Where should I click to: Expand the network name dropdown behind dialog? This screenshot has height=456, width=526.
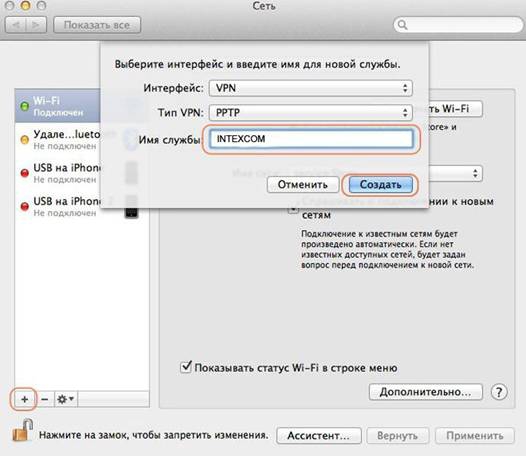click(475, 173)
